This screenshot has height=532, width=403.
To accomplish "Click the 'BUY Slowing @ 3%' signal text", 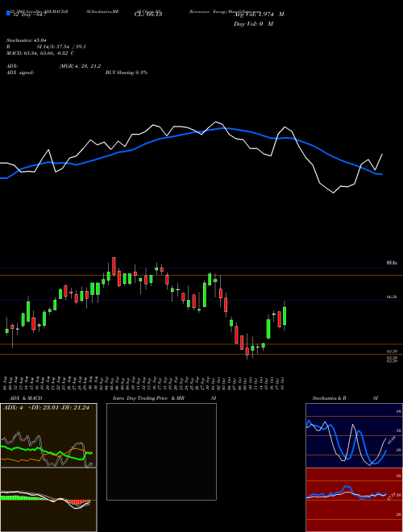I will (127, 73).
